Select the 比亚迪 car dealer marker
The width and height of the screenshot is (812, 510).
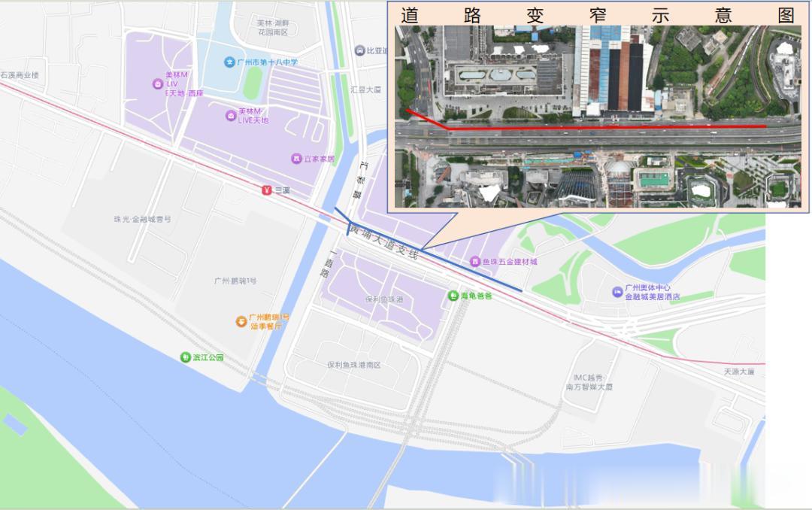click(x=360, y=50)
